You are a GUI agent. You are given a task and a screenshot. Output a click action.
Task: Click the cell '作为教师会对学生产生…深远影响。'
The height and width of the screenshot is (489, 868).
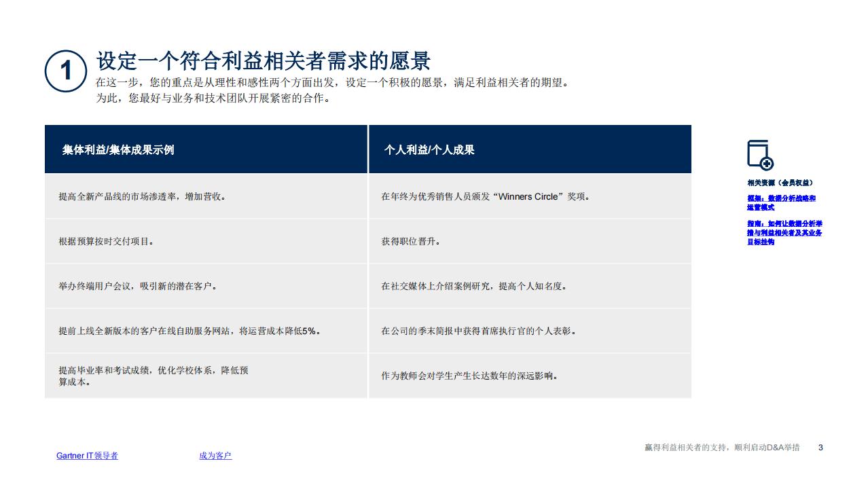click(530, 376)
